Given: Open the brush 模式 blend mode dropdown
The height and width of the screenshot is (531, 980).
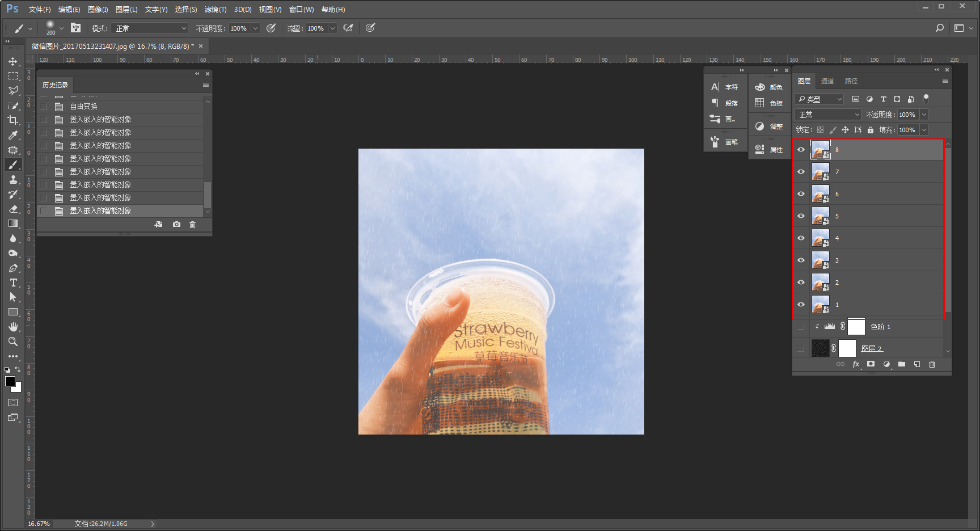Looking at the screenshot, I should pyautogui.click(x=149, y=28).
